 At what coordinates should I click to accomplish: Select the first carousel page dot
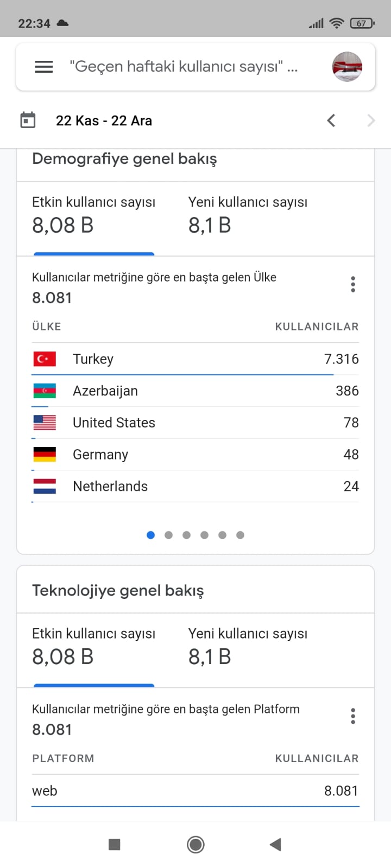pyautogui.click(x=151, y=535)
